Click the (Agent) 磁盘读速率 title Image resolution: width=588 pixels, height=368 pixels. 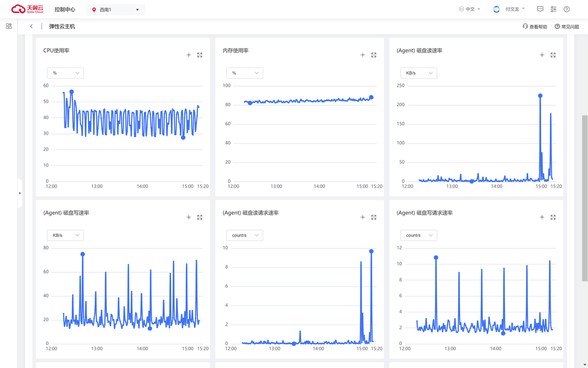[x=419, y=51]
